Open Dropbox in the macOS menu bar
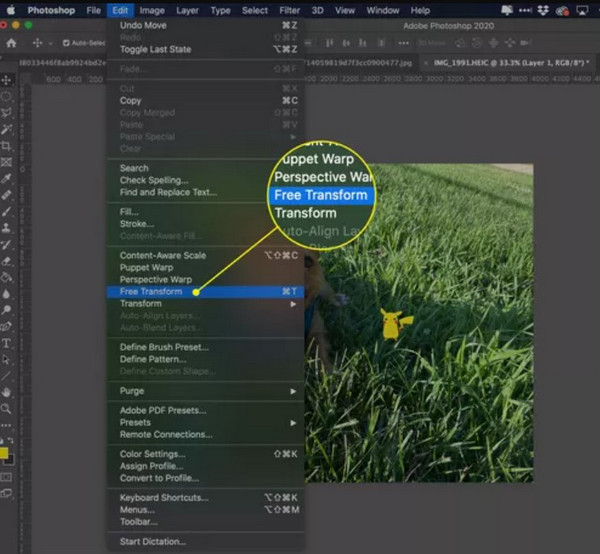The height and width of the screenshot is (554, 600). click(x=543, y=10)
